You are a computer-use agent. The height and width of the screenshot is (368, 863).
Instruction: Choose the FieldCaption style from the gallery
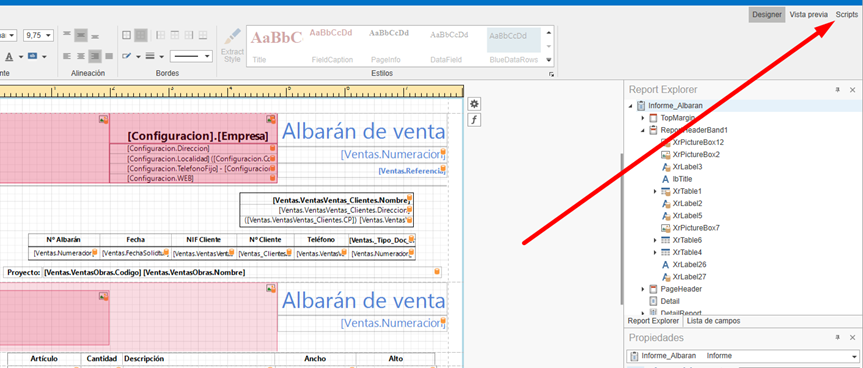[331, 46]
